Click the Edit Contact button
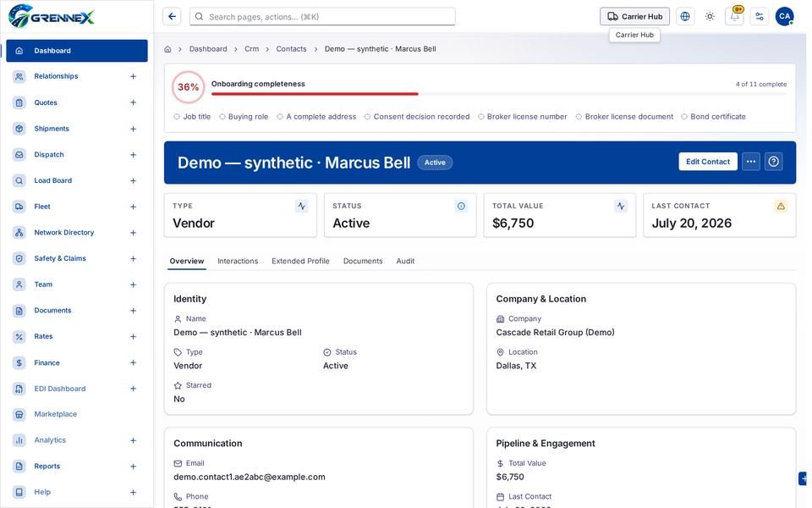Image resolution: width=812 pixels, height=508 pixels. 707,162
